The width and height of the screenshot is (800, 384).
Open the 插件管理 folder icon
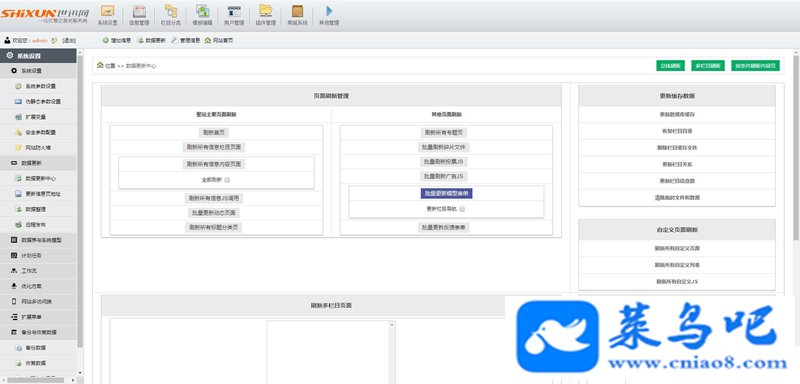[265, 11]
